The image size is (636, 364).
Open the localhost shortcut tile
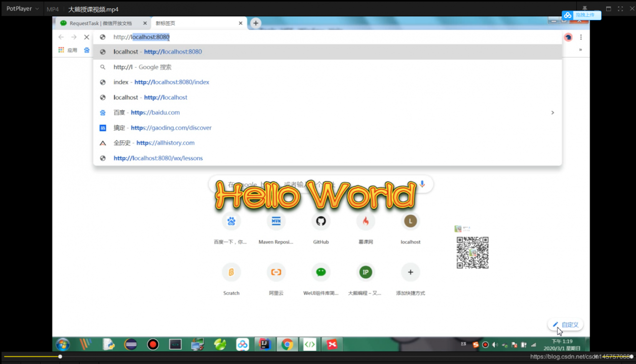coord(410,229)
